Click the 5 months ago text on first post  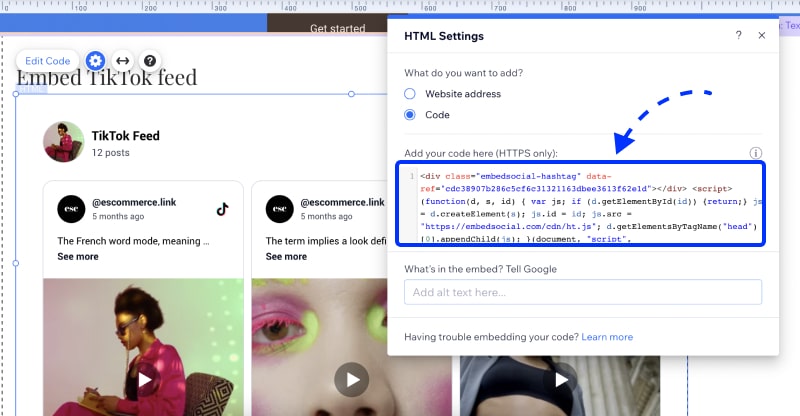pyautogui.click(x=118, y=216)
